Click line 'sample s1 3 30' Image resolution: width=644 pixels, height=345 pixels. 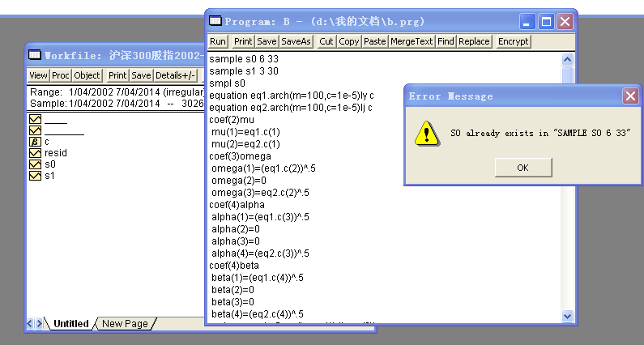click(244, 71)
